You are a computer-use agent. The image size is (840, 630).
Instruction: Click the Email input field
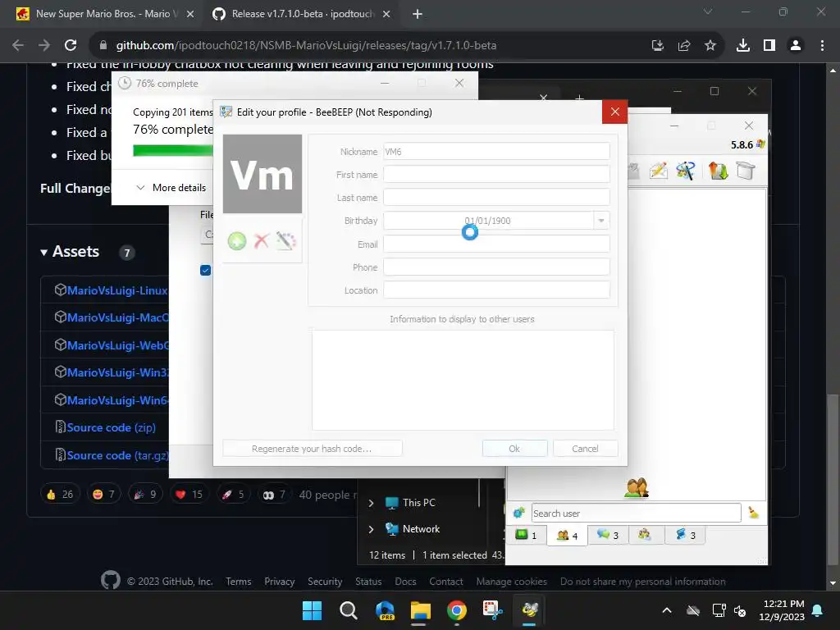click(496, 244)
